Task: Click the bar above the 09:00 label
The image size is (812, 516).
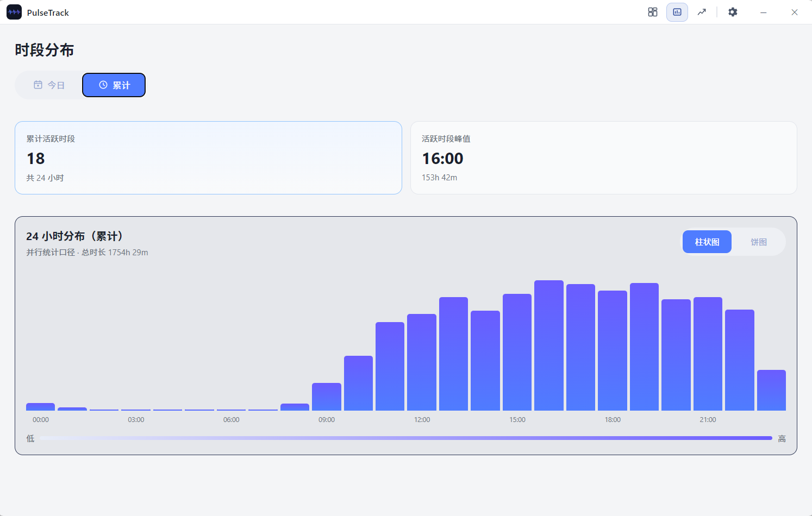Action: click(x=327, y=397)
